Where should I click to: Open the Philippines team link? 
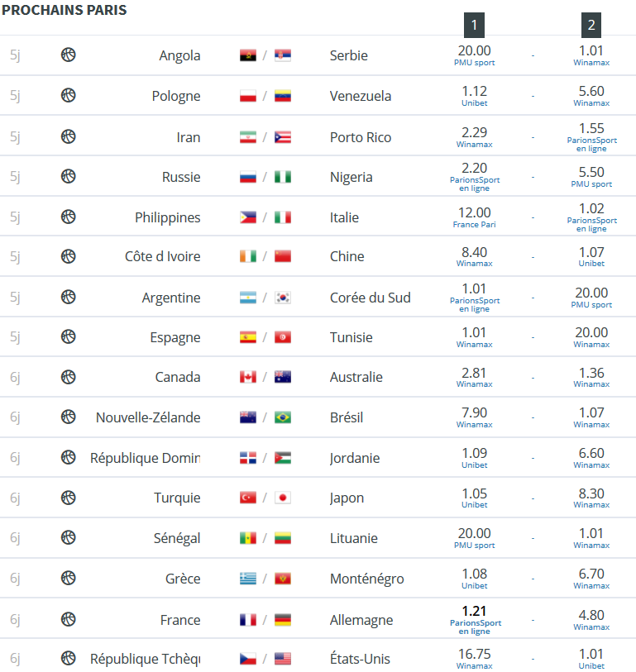pyautogui.click(x=168, y=217)
